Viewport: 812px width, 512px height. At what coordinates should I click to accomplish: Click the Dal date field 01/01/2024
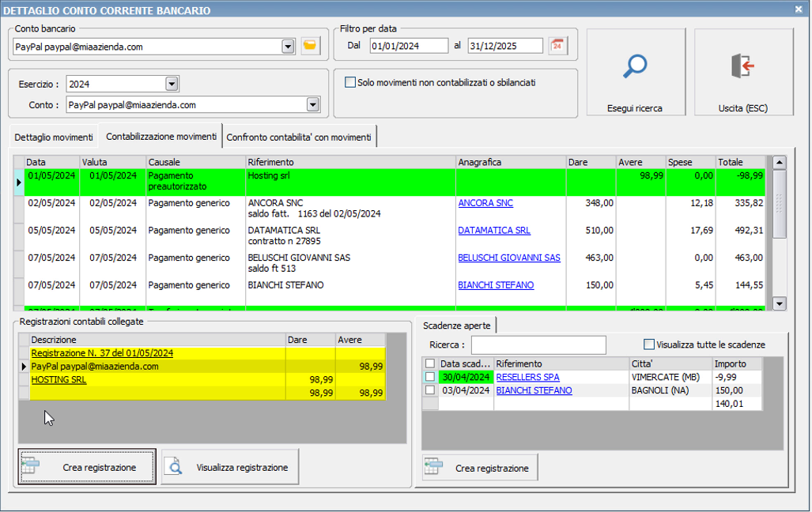click(x=409, y=46)
